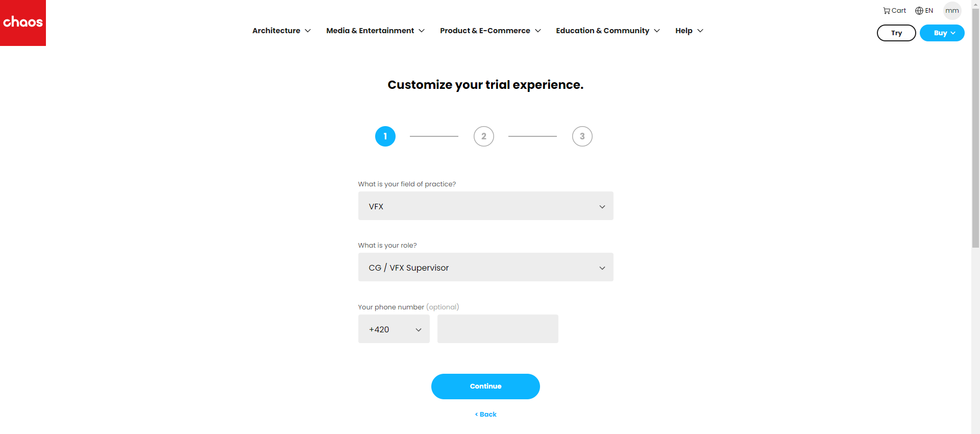Click the phone number input field
This screenshot has width=980, height=434.
498,329
